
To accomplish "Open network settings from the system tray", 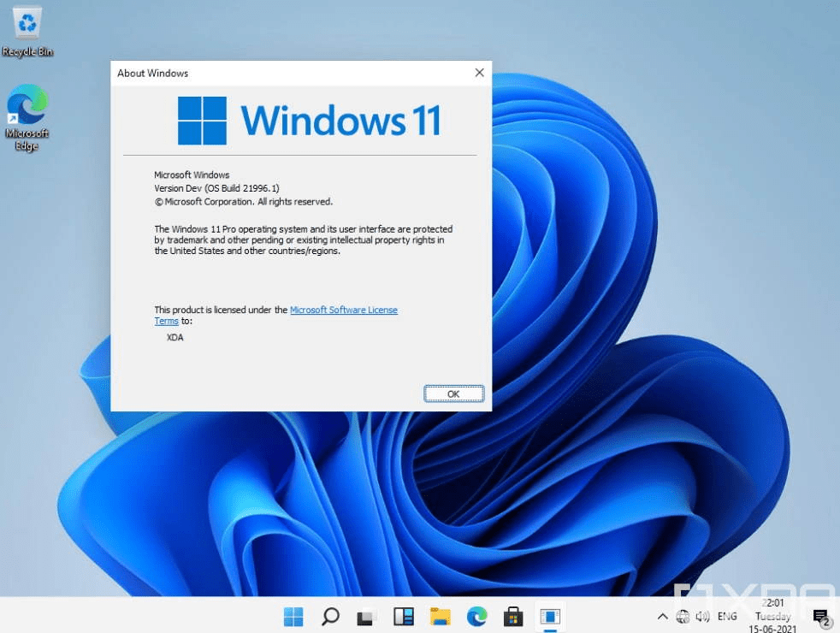I will pyautogui.click(x=683, y=616).
